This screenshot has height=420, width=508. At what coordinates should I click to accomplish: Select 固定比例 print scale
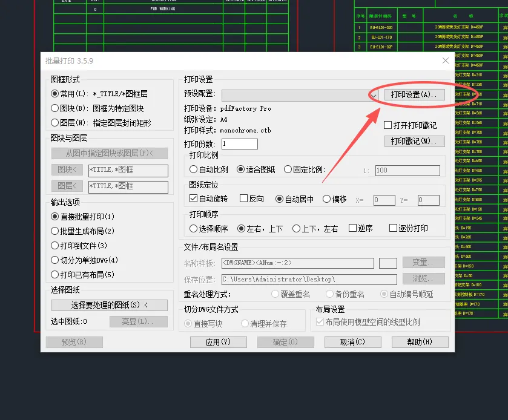tap(288, 169)
